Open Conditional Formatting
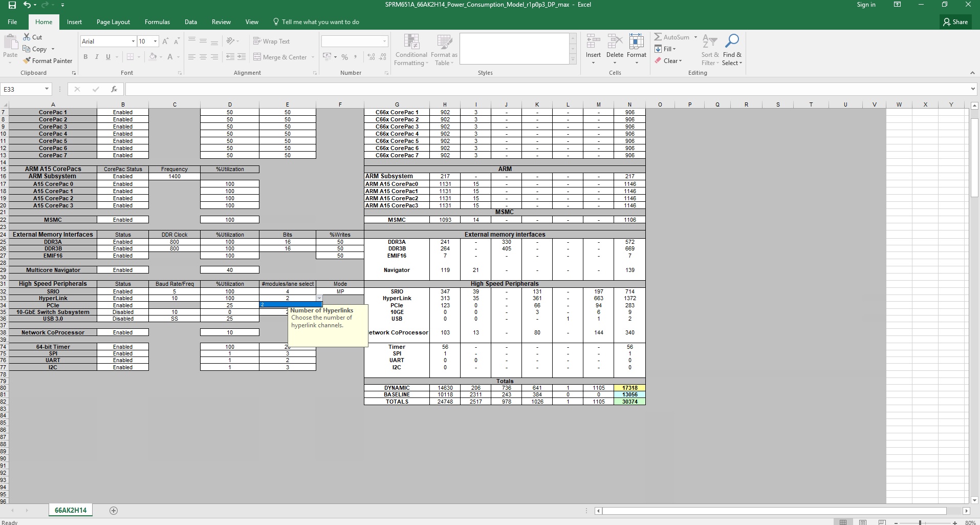 411,50
